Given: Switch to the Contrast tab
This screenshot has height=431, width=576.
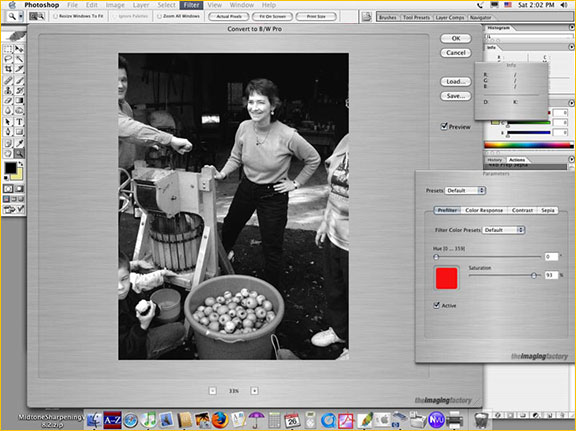Looking at the screenshot, I should click(x=522, y=210).
